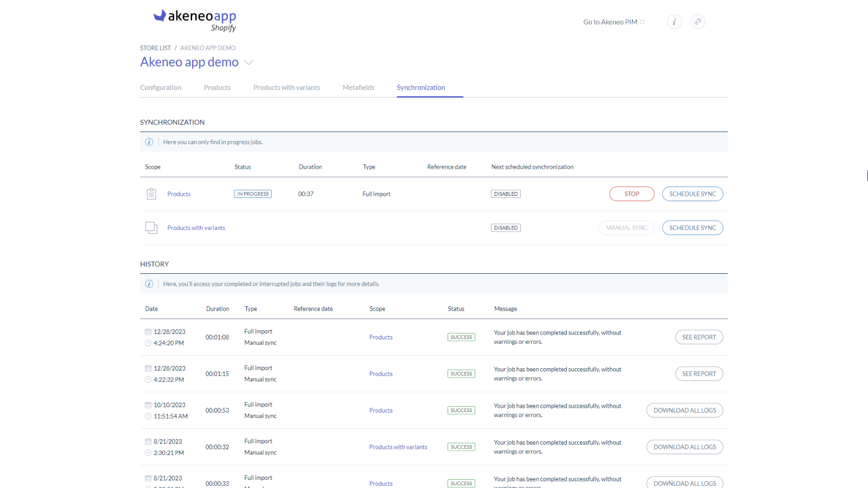
Task: Stop the in-progress Products synchronization
Action: point(632,194)
